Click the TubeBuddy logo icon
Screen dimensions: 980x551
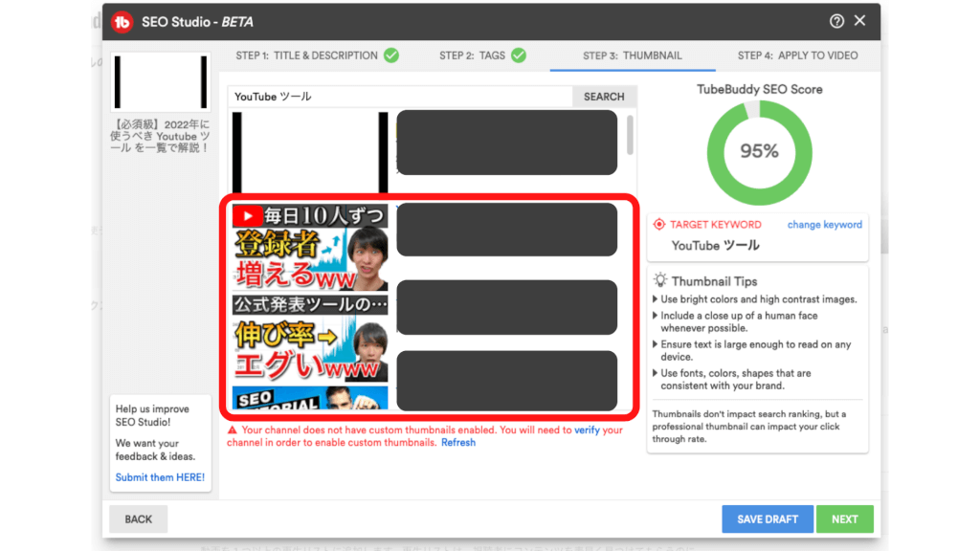122,21
